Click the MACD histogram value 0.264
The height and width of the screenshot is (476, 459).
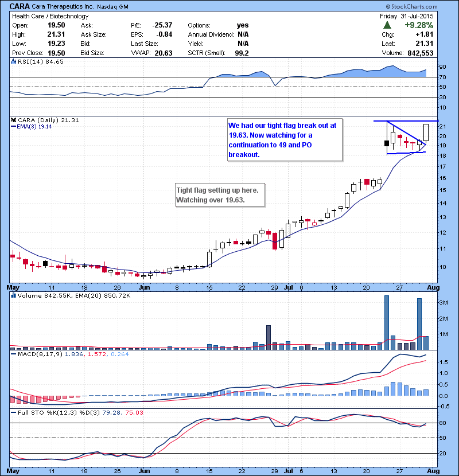(120, 354)
